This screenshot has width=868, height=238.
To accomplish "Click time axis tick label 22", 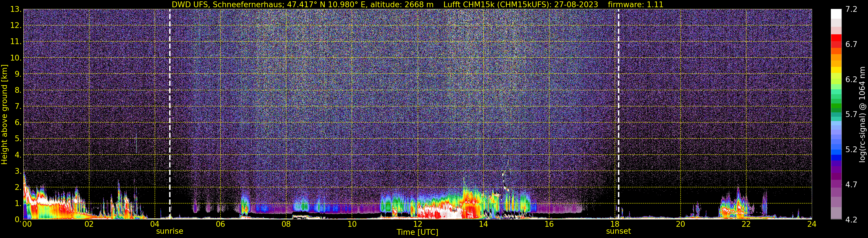I will (746, 224).
